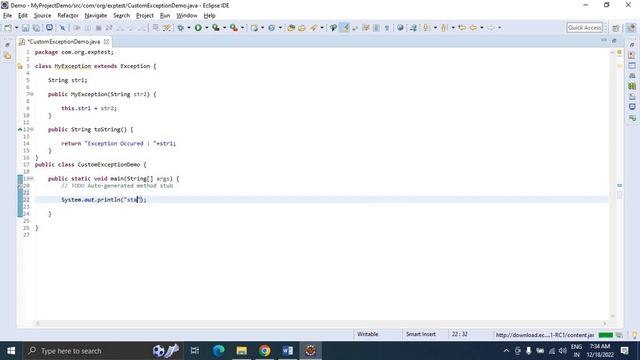Expand the Forward navigation history dropdown

pyautogui.click(x=499, y=28)
